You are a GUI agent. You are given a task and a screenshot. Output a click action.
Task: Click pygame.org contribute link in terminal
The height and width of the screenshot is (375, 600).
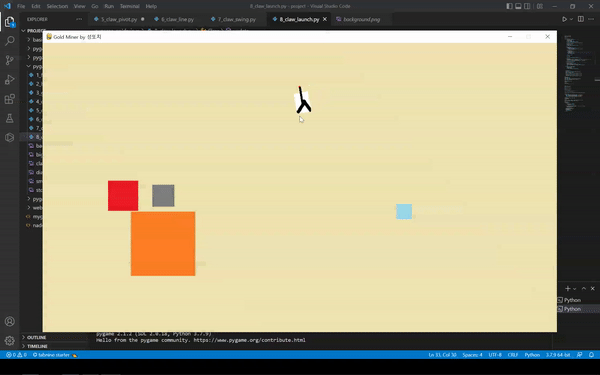click(249, 340)
